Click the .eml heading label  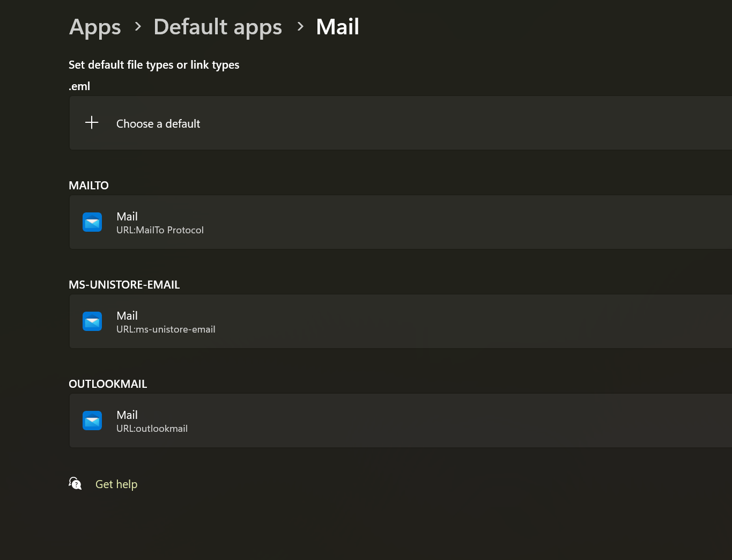79,86
